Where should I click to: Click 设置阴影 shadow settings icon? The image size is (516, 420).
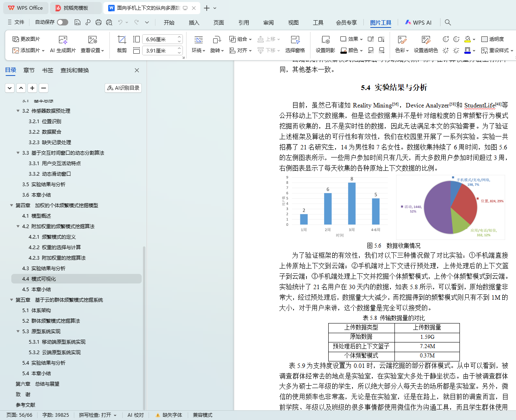(x=325, y=44)
